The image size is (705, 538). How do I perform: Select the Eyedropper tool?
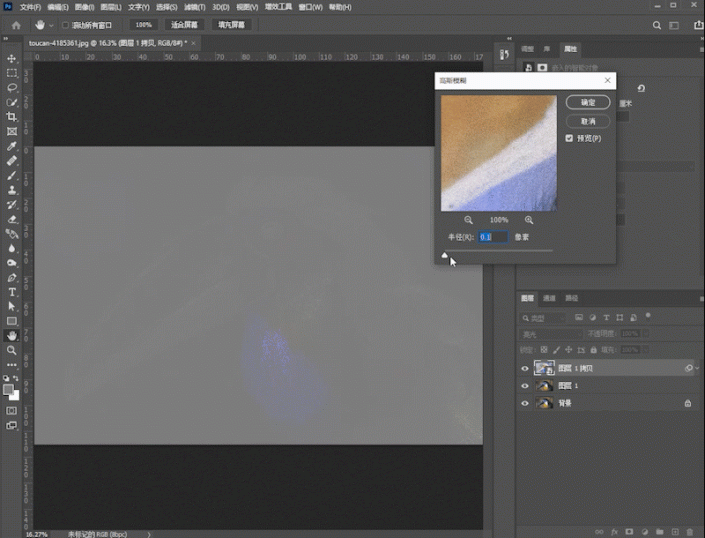pyautogui.click(x=12, y=146)
